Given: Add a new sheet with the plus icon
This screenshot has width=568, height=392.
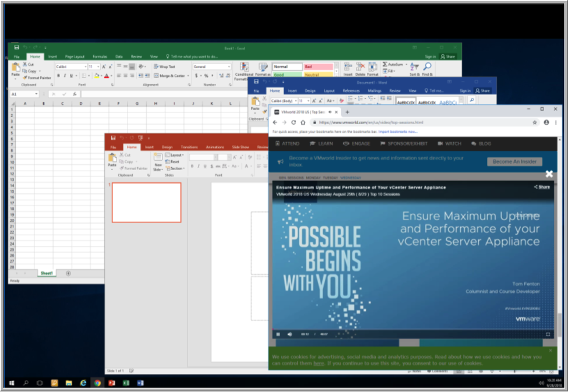Looking at the screenshot, I should 68,274.
